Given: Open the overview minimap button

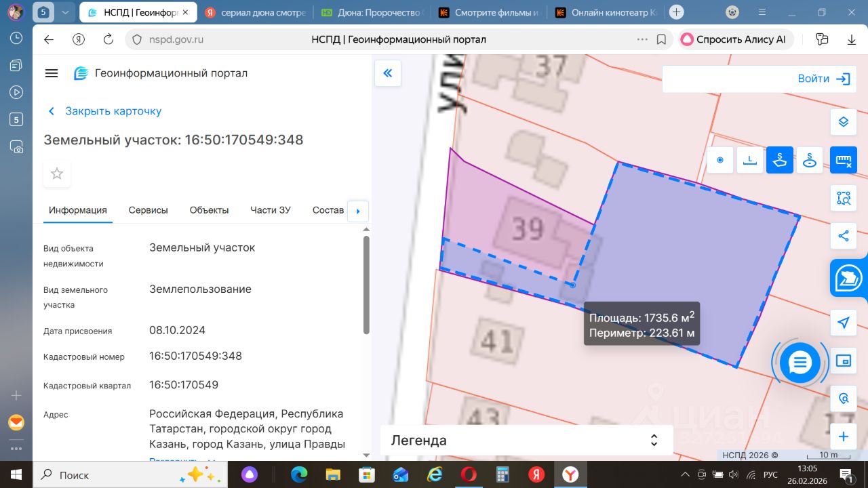Looking at the screenshot, I should point(844,361).
